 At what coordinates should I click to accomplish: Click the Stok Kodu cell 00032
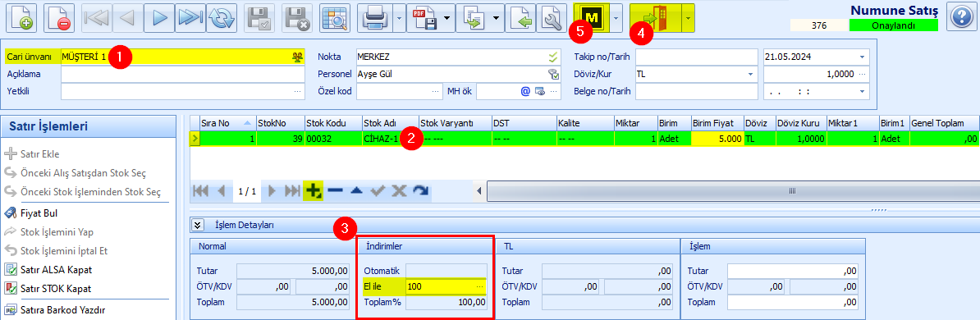pyautogui.click(x=333, y=139)
